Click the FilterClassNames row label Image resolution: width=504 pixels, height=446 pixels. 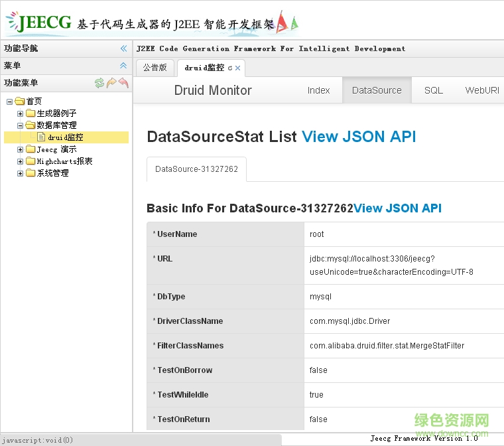(x=190, y=346)
